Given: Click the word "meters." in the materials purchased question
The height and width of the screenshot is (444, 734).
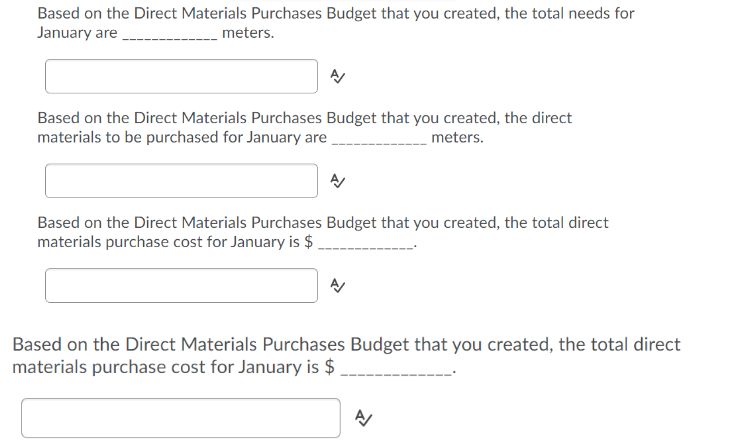Looking at the screenshot, I should click(457, 137).
